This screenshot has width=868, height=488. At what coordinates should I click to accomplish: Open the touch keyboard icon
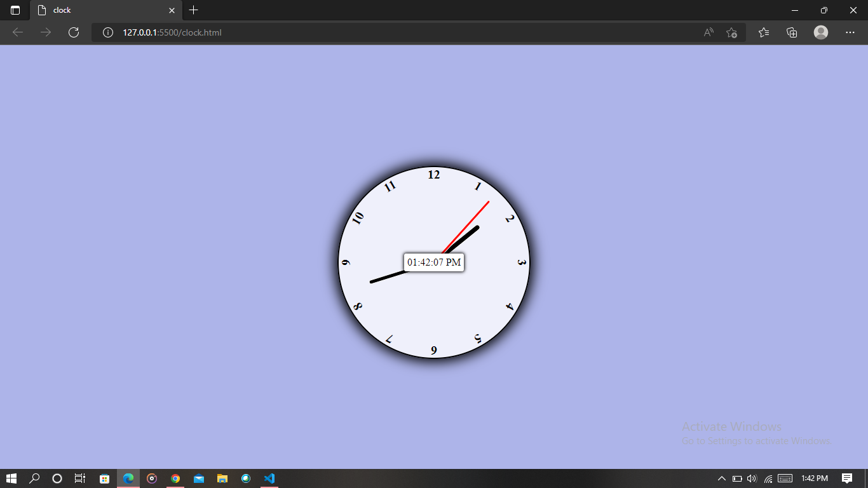[x=785, y=478]
